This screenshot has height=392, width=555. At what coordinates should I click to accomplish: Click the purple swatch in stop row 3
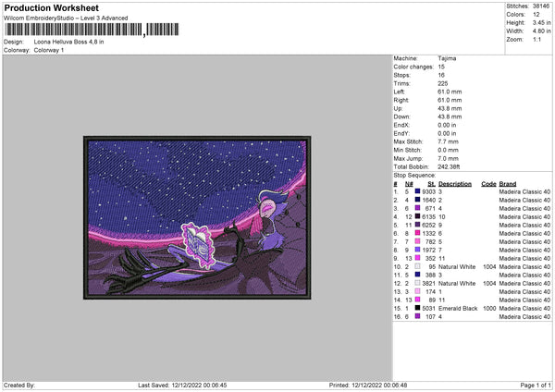(417, 208)
